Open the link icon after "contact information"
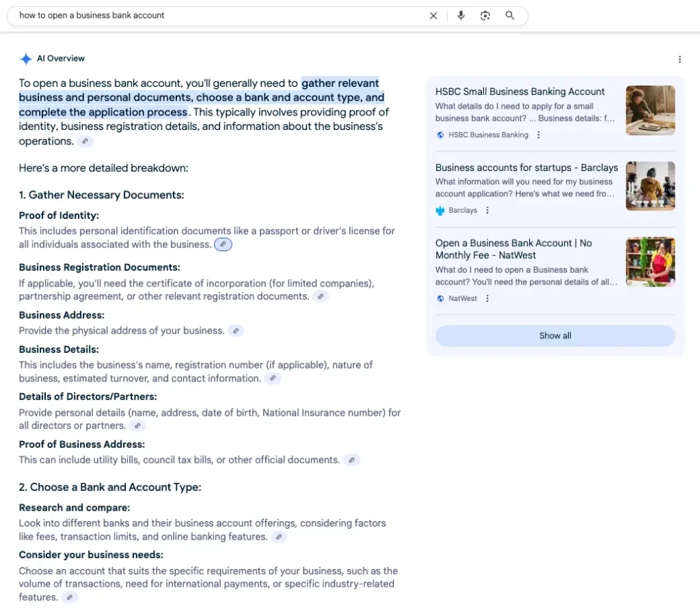700x610 pixels. (272, 378)
